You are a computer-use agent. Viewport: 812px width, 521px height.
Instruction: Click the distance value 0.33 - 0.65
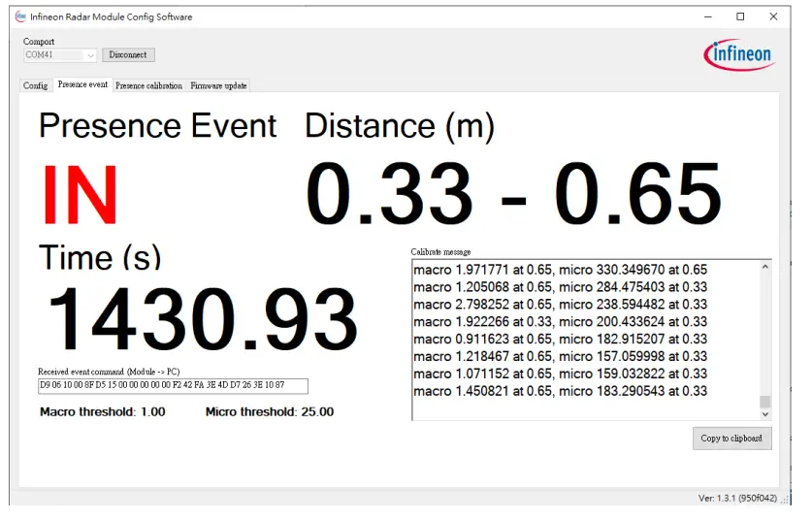(x=512, y=194)
